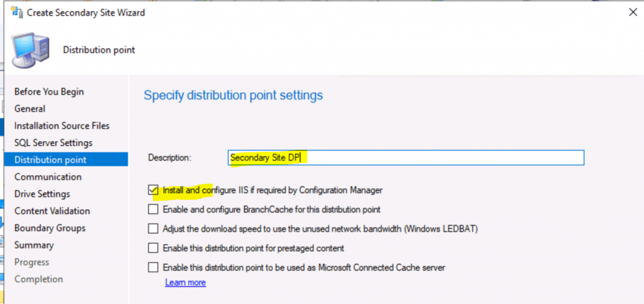Jump to the Summary page
Image resolution: width=644 pixels, height=304 pixels.
(x=34, y=245)
